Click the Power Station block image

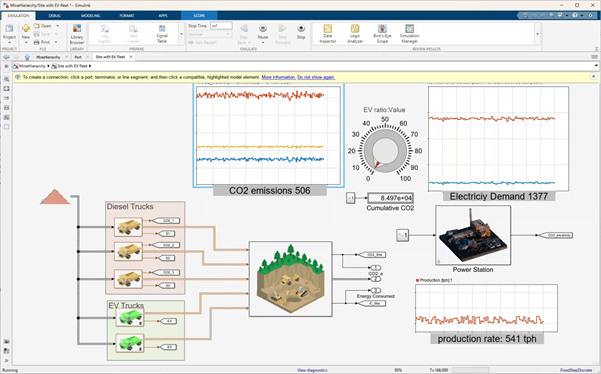473,235
